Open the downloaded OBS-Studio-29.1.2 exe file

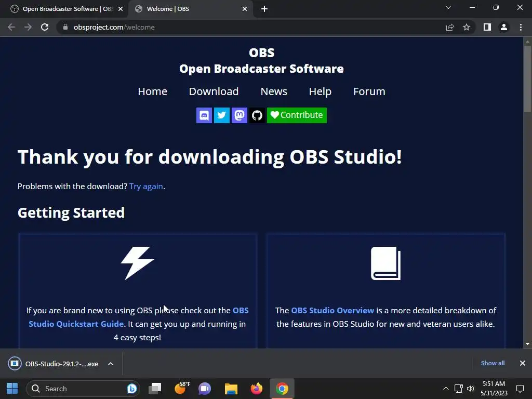[x=54, y=364]
